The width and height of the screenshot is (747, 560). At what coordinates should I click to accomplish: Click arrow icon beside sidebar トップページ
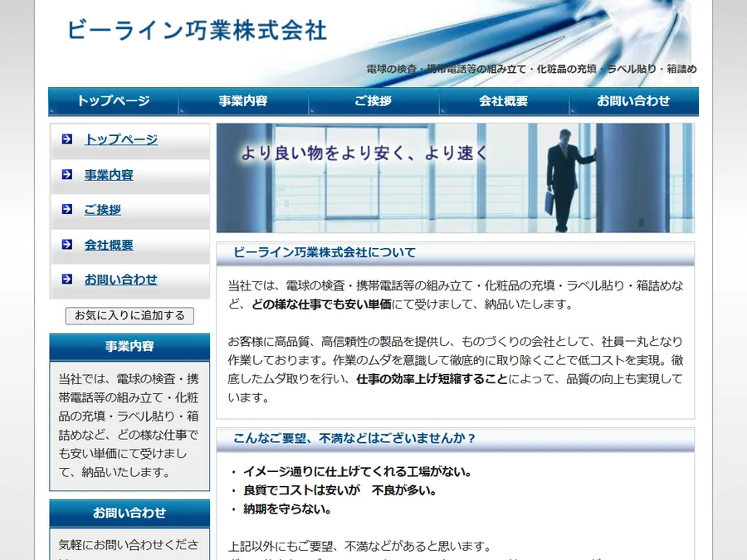66,139
